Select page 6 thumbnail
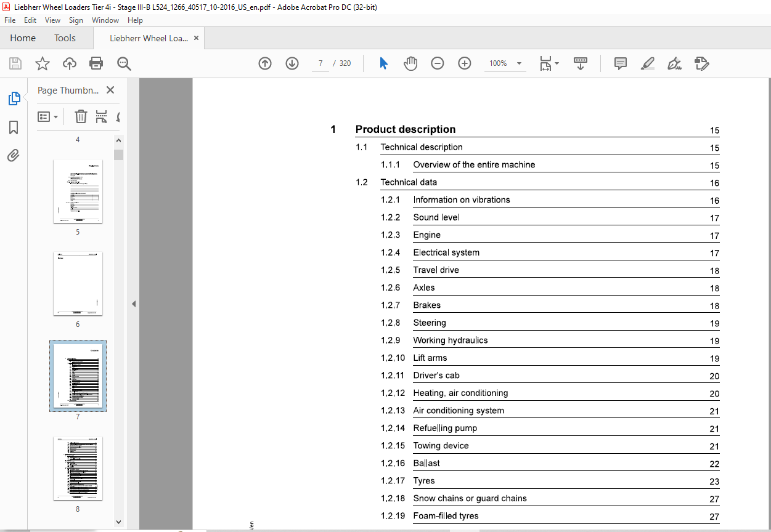The height and width of the screenshot is (532, 771). pyautogui.click(x=78, y=284)
